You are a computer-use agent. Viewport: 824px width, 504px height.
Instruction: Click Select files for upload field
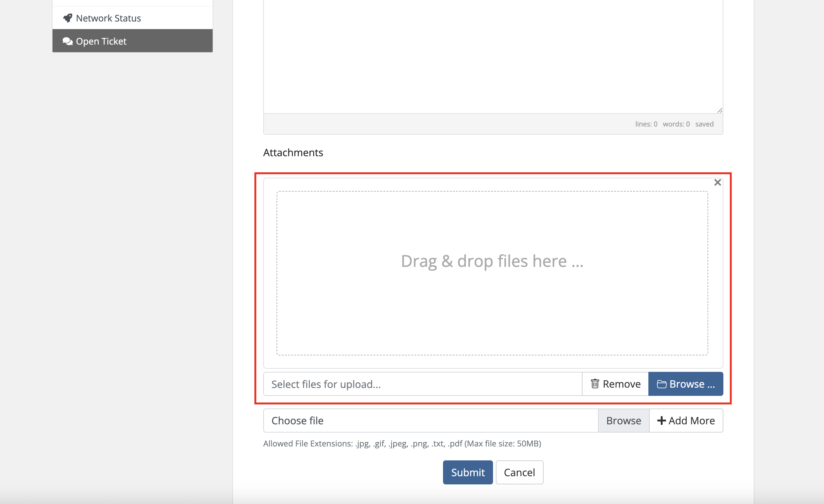click(422, 384)
